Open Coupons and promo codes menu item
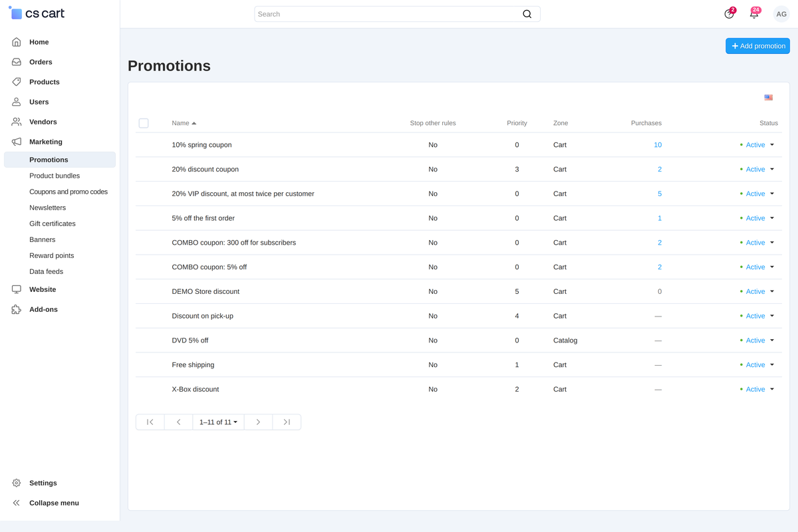This screenshot has width=798, height=532. coord(68,192)
